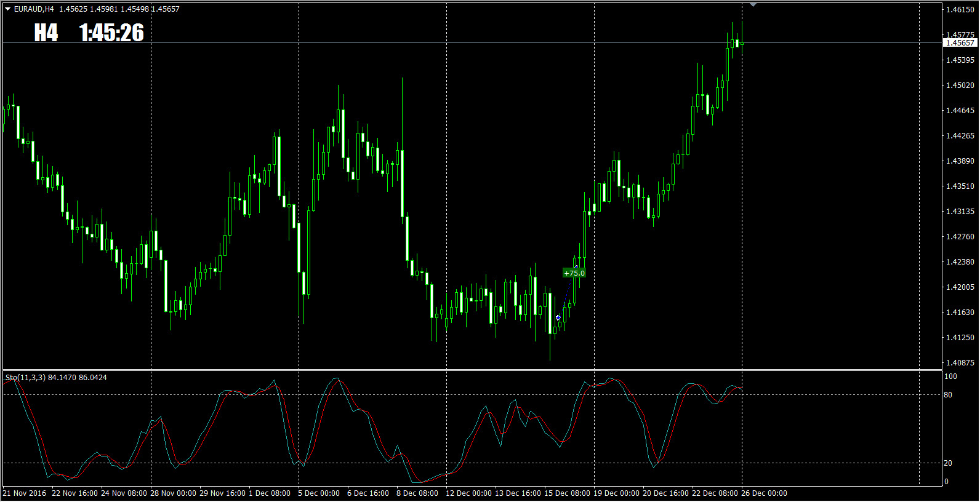This screenshot has height=502, width=980.
Task: Click the 1.45395 price scale value
Action: [960, 60]
